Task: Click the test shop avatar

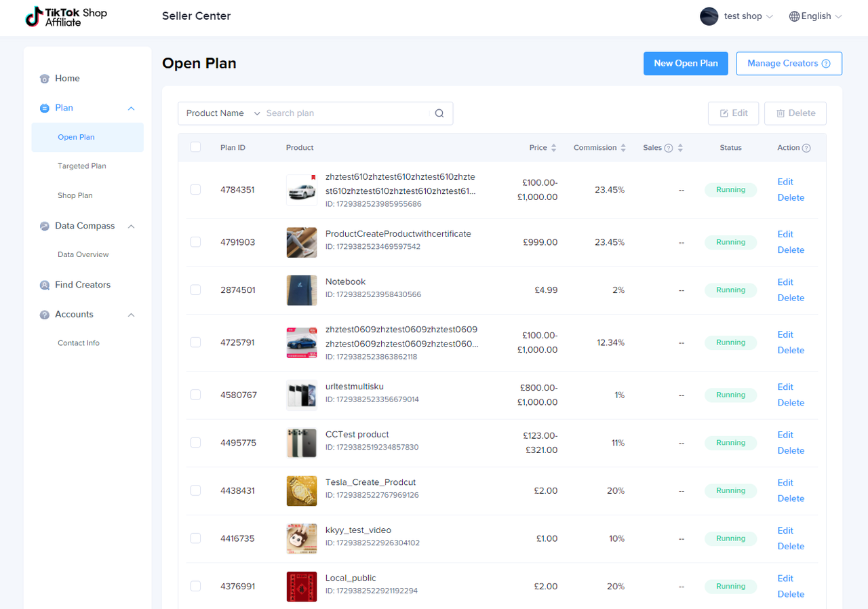Action: point(709,16)
